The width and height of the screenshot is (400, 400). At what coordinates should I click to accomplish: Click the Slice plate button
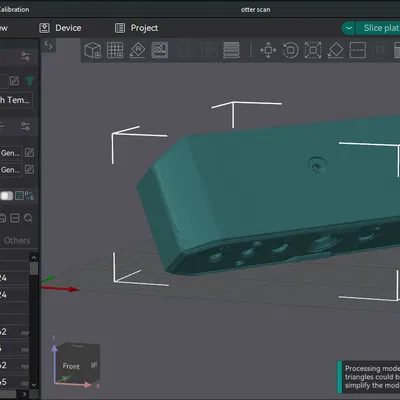click(378, 28)
